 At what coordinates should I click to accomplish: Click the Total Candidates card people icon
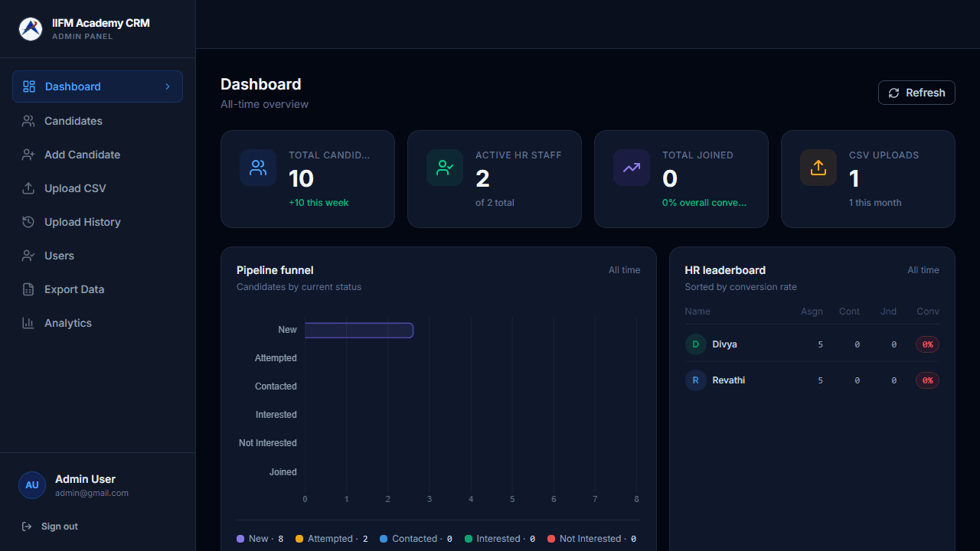point(258,168)
